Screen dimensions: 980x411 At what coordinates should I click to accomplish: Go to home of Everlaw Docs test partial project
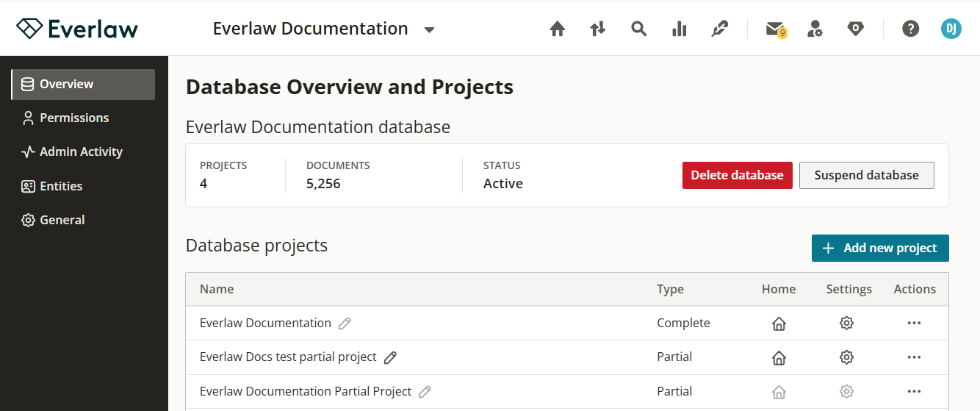[779, 357]
